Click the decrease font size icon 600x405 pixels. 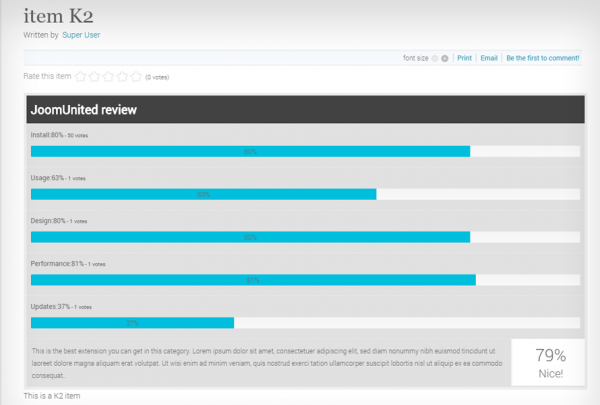(435, 59)
